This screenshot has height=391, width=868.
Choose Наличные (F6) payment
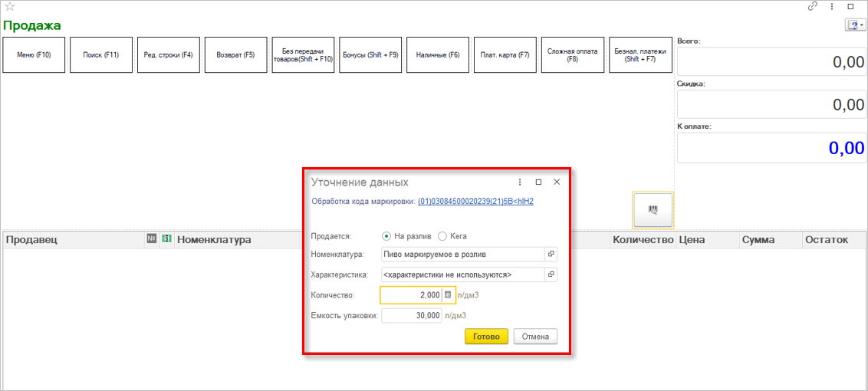pyautogui.click(x=438, y=55)
